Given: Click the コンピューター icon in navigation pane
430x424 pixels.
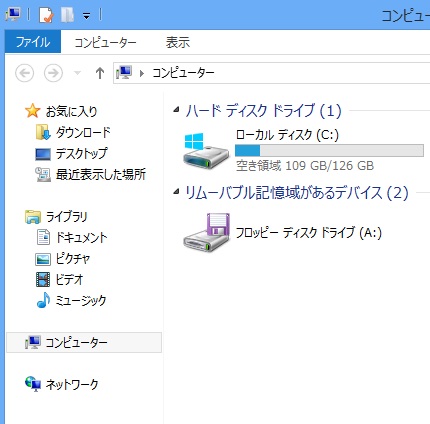Looking at the screenshot, I should tap(33, 342).
